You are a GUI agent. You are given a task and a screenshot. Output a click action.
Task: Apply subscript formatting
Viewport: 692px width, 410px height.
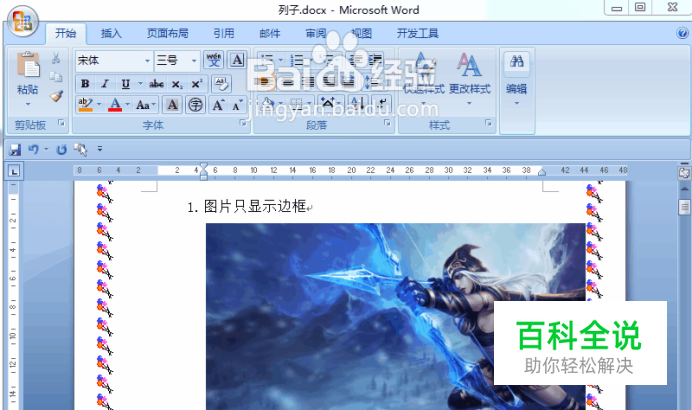tap(177, 83)
